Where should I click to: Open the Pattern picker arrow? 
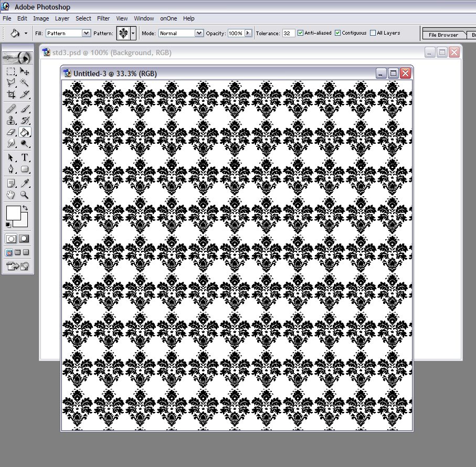[133, 33]
